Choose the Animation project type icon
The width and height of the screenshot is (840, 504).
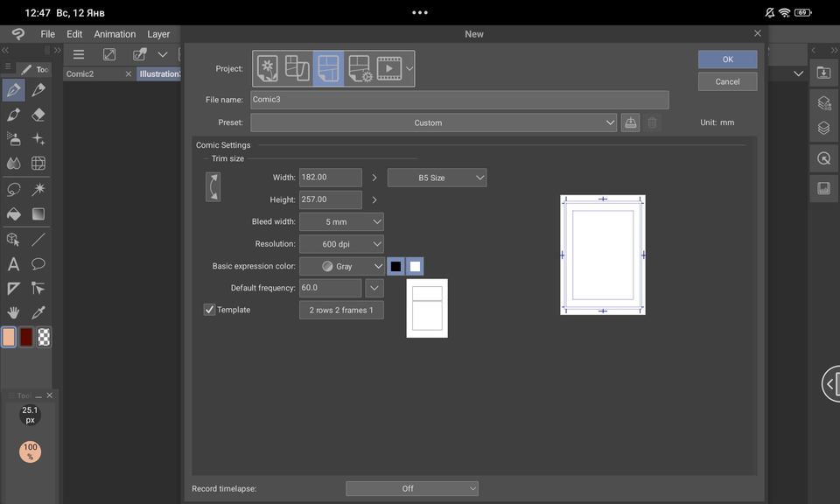point(389,68)
